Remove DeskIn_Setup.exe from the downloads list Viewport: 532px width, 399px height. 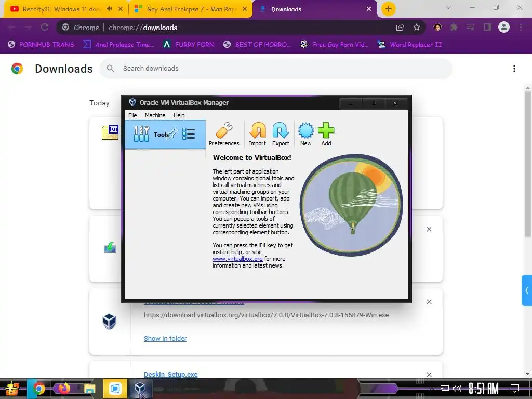(x=429, y=375)
